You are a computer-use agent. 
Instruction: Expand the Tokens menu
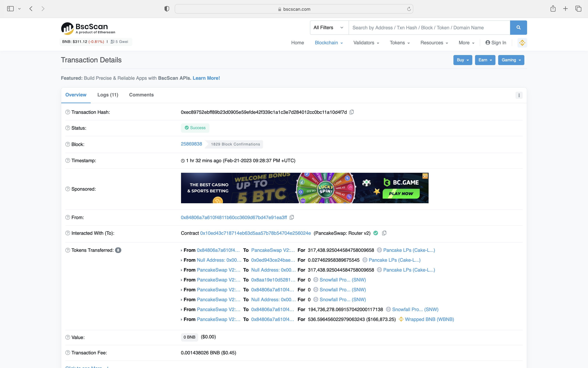[x=399, y=43]
